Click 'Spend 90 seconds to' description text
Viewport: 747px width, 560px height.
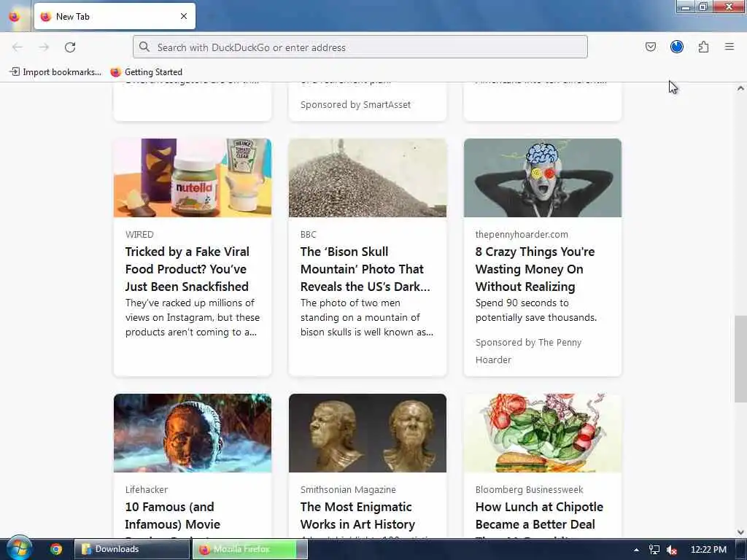pyautogui.click(x=536, y=310)
